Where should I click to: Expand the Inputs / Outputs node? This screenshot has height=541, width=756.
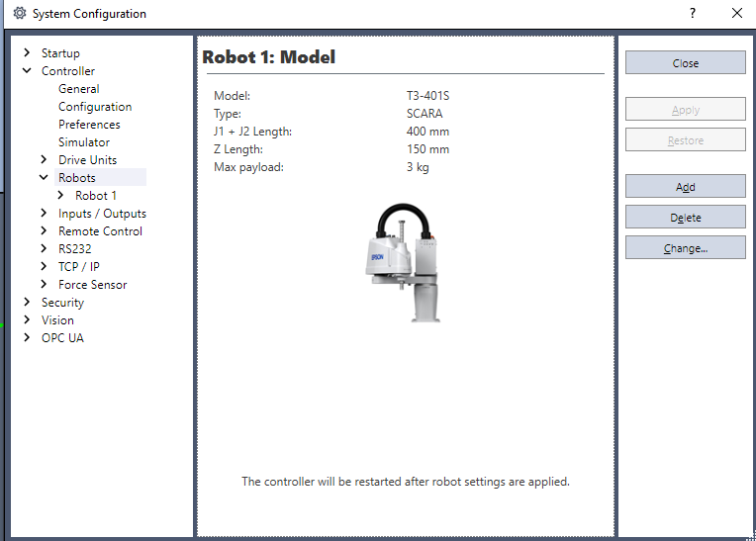click(x=44, y=213)
